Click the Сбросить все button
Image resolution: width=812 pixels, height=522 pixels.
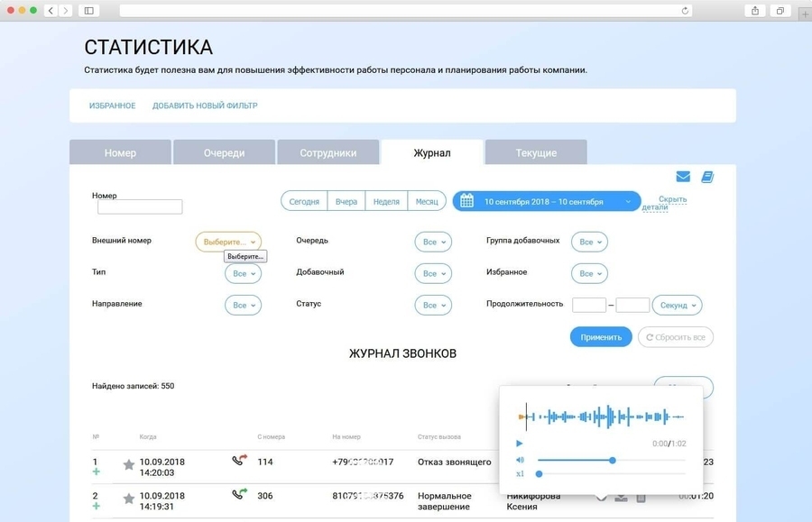(x=676, y=337)
